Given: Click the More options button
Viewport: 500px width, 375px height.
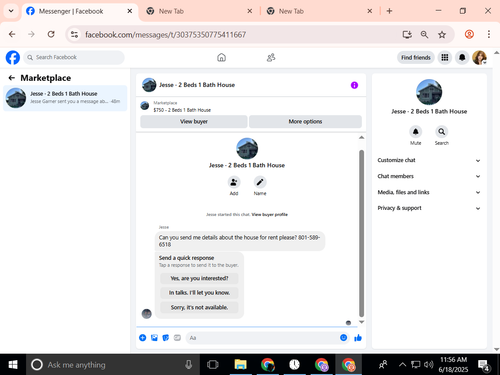Looking at the screenshot, I should [x=305, y=122].
